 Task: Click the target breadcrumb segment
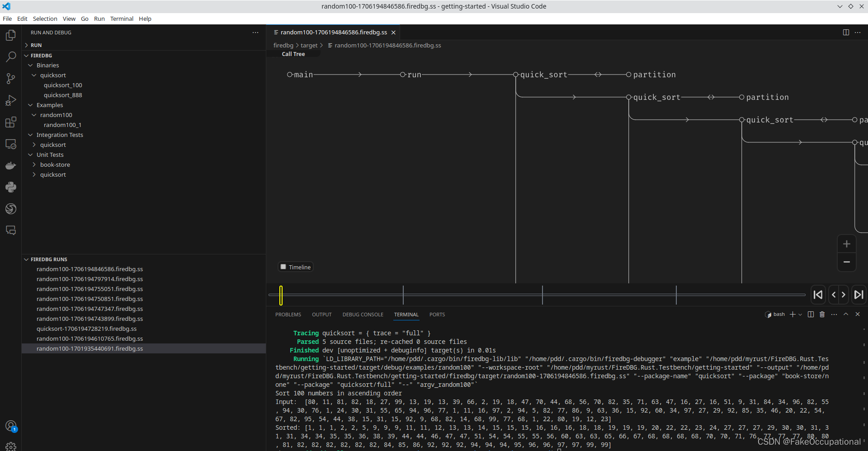point(309,46)
